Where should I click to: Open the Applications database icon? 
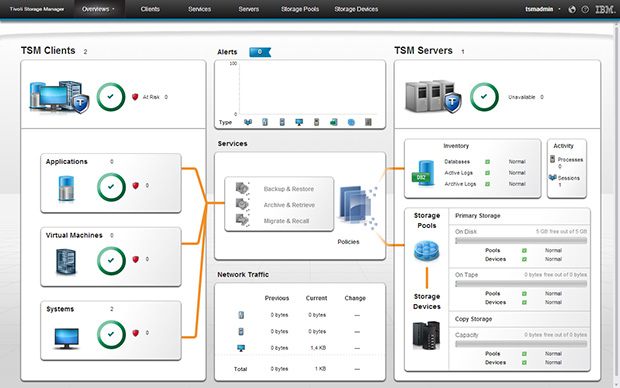[x=66, y=189]
